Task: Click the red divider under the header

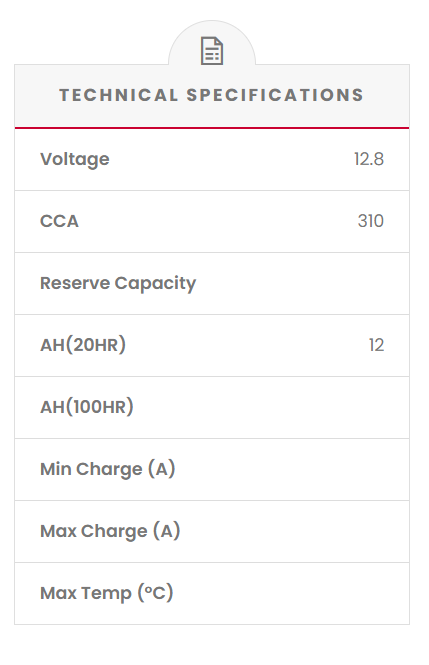Action: tap(212, 128)
